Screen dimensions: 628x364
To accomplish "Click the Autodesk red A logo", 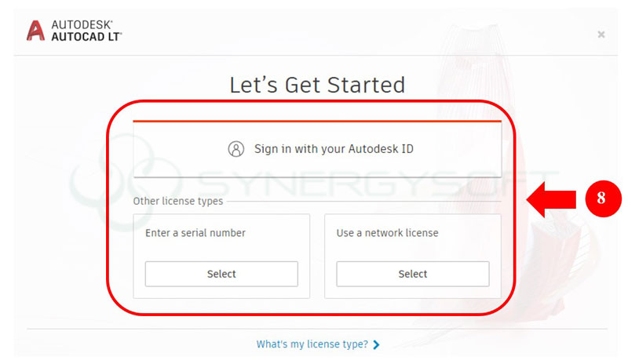I will click(36, 30).
